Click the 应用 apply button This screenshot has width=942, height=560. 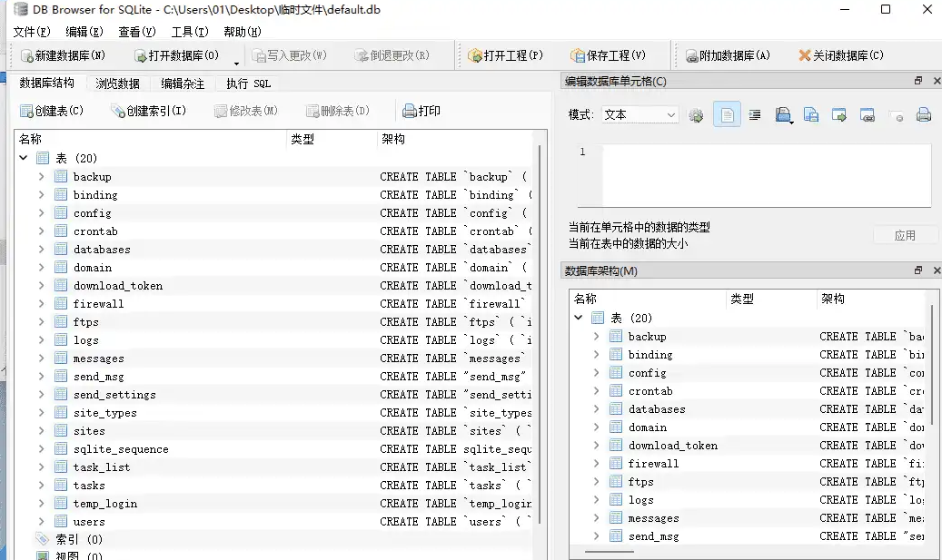point(905,233)
